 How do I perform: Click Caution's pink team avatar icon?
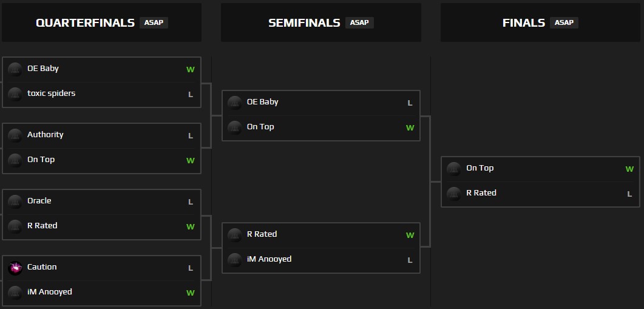(x=15, y=268)
